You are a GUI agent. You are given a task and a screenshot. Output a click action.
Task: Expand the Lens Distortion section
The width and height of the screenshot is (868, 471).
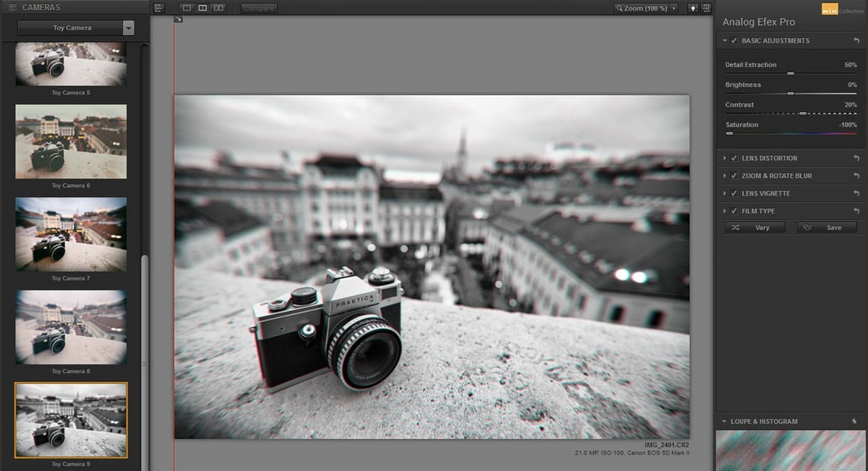pos(725,158)
